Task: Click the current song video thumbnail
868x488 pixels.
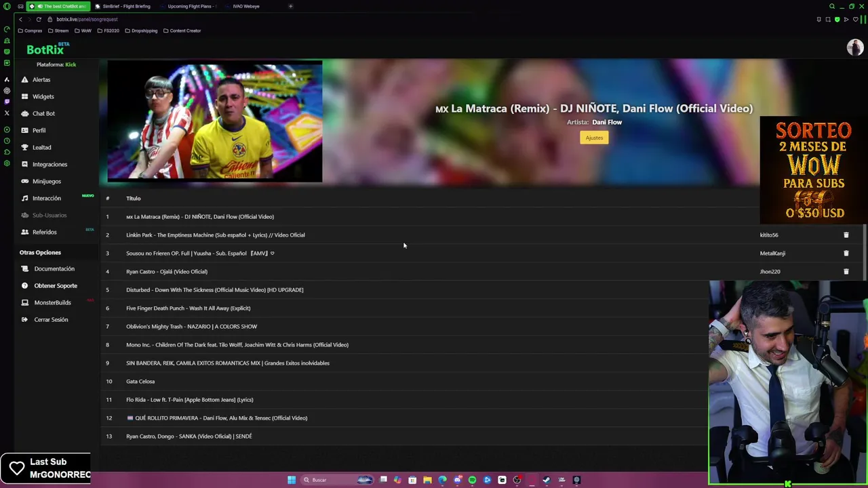Action: click(214, 122)
